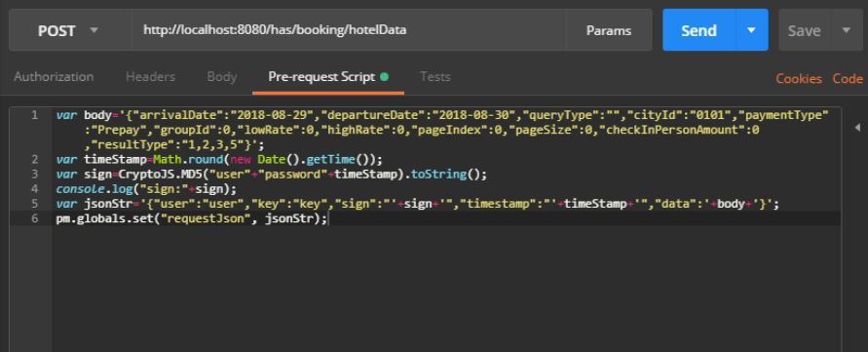Expand the Save options arrow
Screen dimensions: 868x352
[x=846, y=30]
